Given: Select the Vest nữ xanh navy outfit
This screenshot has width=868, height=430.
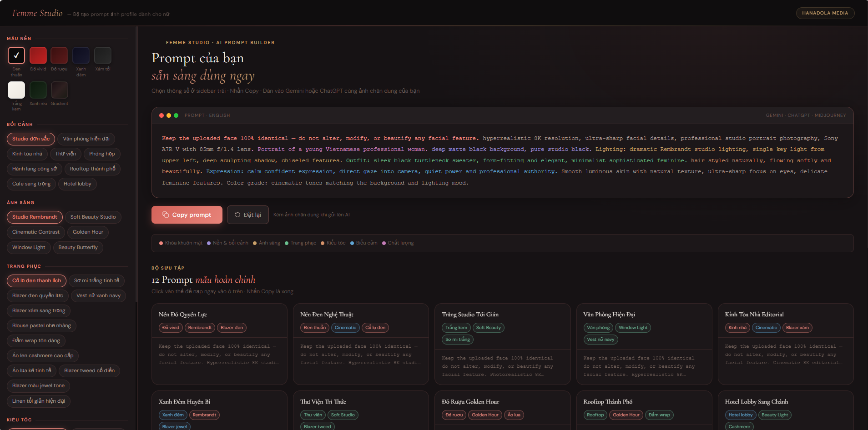Looking at the screenshot, I should (98, 296).
